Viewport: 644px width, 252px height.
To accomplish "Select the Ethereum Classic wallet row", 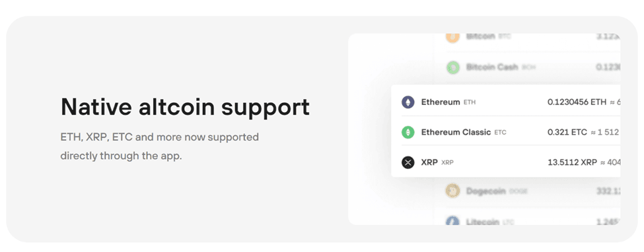I will pyautogui.click(x=506, y=132).
